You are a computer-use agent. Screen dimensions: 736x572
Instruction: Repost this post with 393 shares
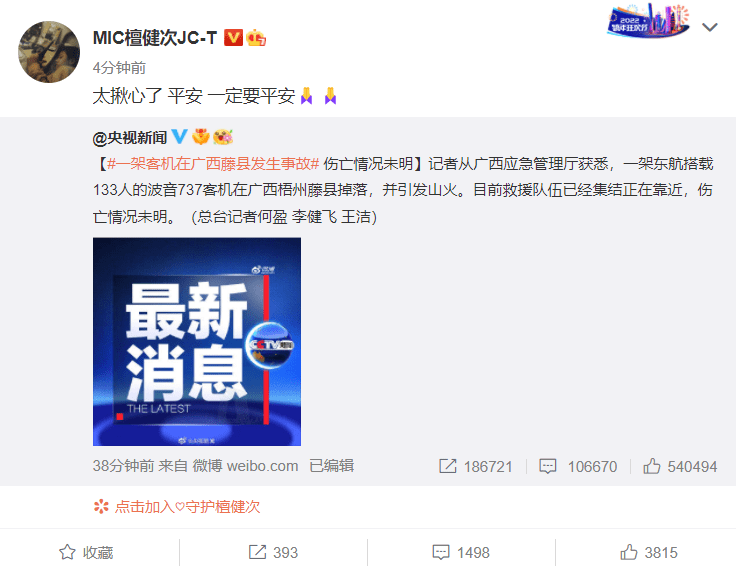(273, 552)
